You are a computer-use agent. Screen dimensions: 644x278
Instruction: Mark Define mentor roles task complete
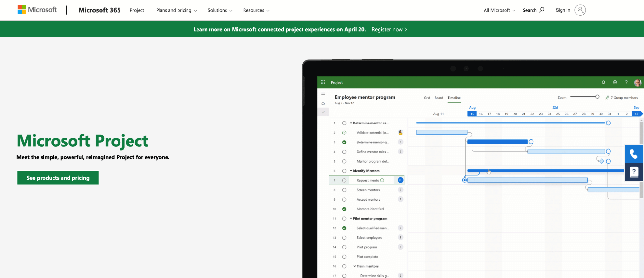pyautogui.click(x=344, y=152)
